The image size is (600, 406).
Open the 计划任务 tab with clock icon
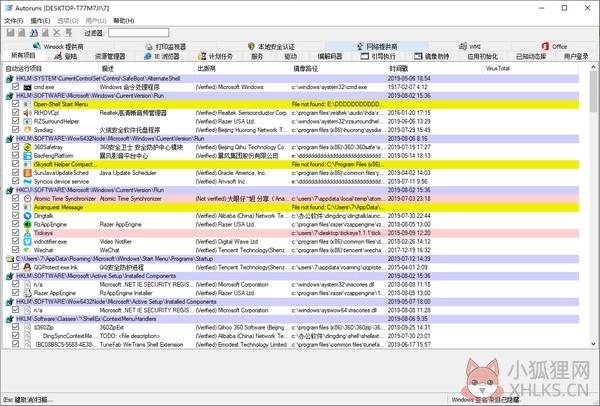(215, 56)
